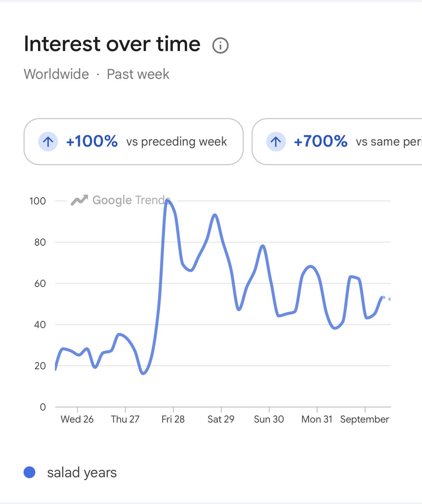The image size is (422, 504).
Task: Select the blue dot for salad years
Action: coord(29,472)
